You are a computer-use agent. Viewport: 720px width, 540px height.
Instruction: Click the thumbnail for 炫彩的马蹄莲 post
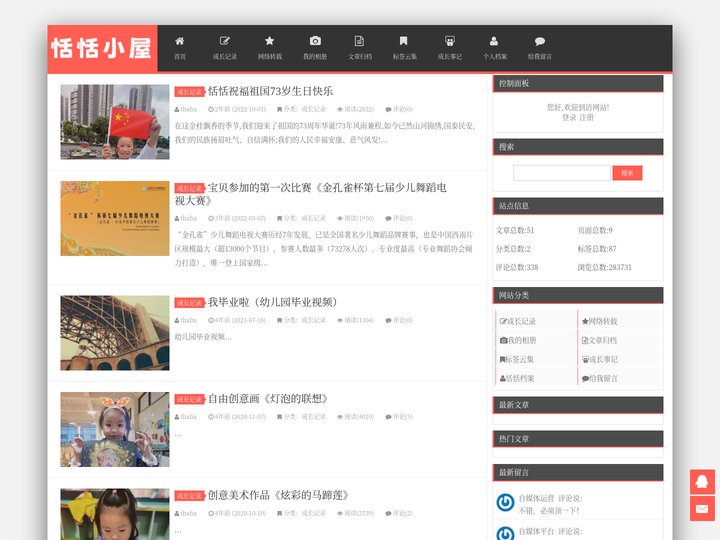pyautogui.click(x=115, y=514)
